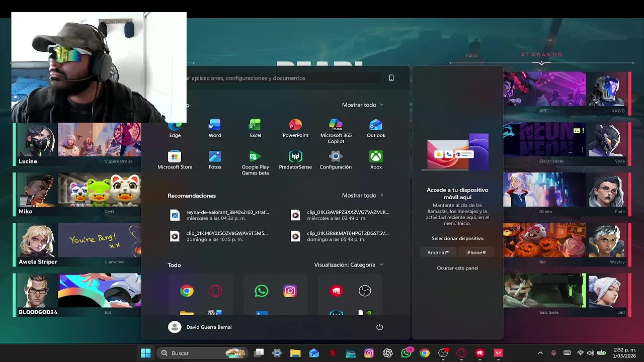Image resolution: width=644 pixels, height=362 pixels.
Task: Click Ocultar este panel link
Action: 457,268
